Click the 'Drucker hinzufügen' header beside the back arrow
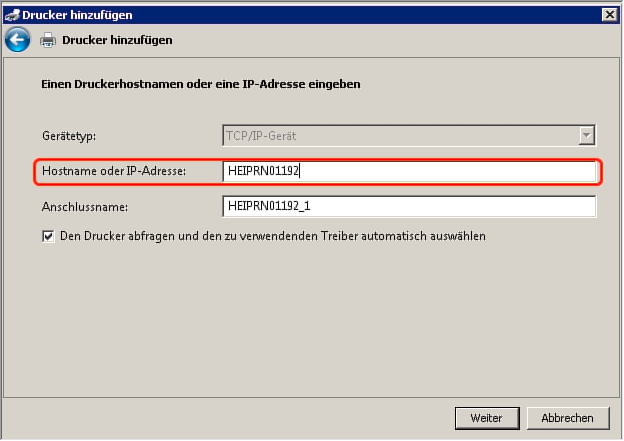Screen dimensions: 624x441 coord(117,41)
